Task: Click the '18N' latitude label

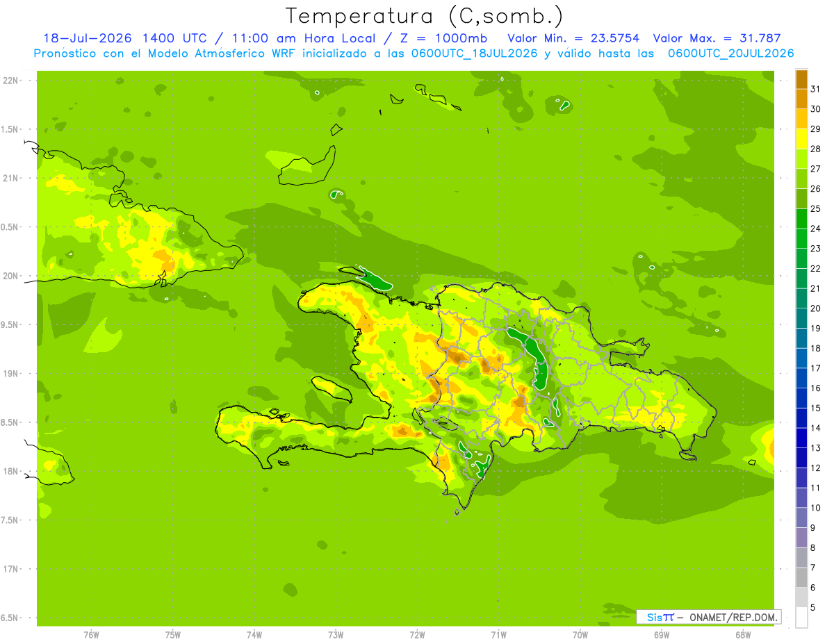Action: [x=11, y=471]
